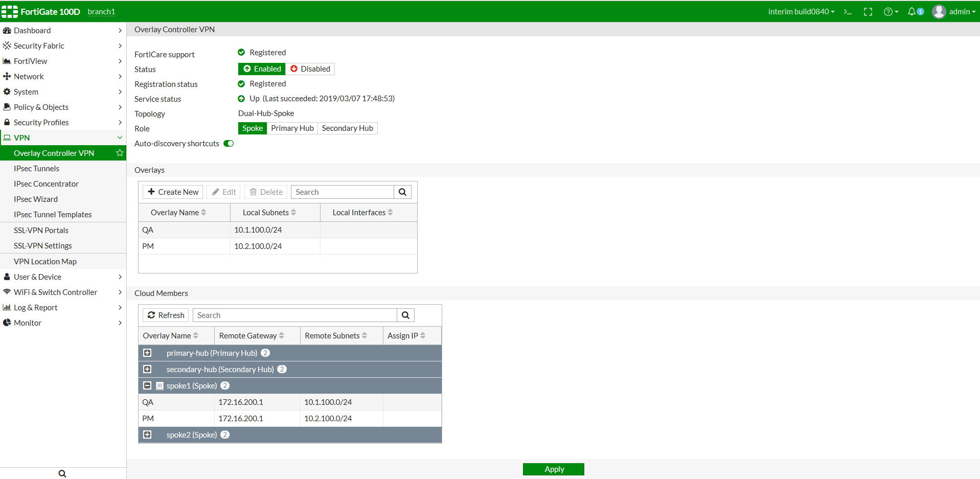The height and width of the screenshot is (479, 980).
Task: Click the admin user avatar
Action: pyautogui.click(x=939, y=12)
